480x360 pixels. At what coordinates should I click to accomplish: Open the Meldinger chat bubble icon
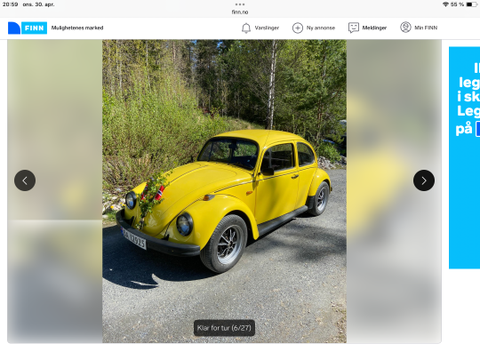click(353, 28)
